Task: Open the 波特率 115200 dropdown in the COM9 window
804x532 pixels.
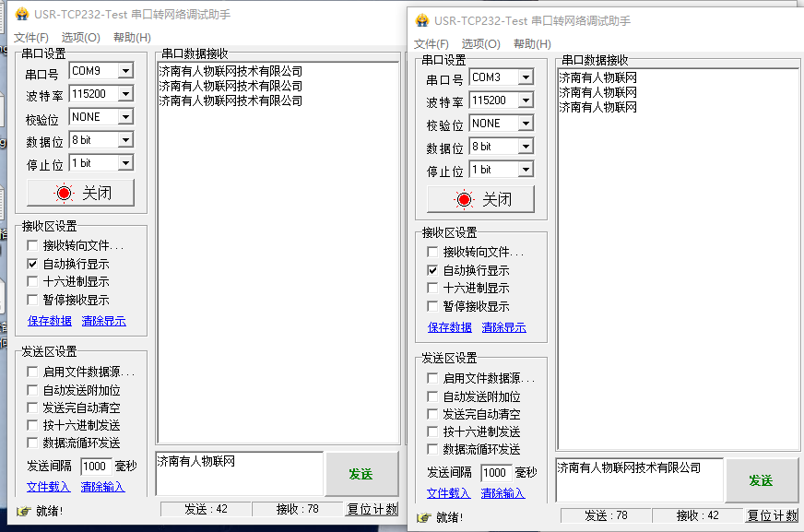Action: point(125,94)
